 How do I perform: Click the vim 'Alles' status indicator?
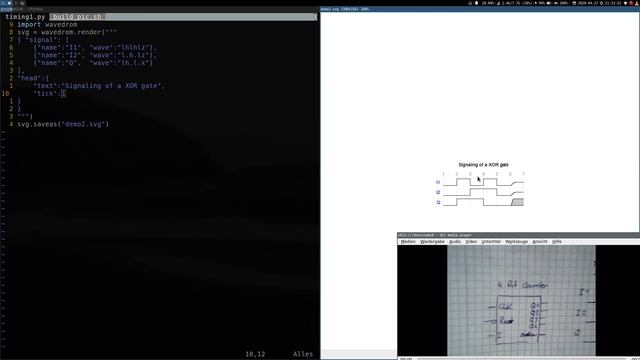(x=303, y=354)
